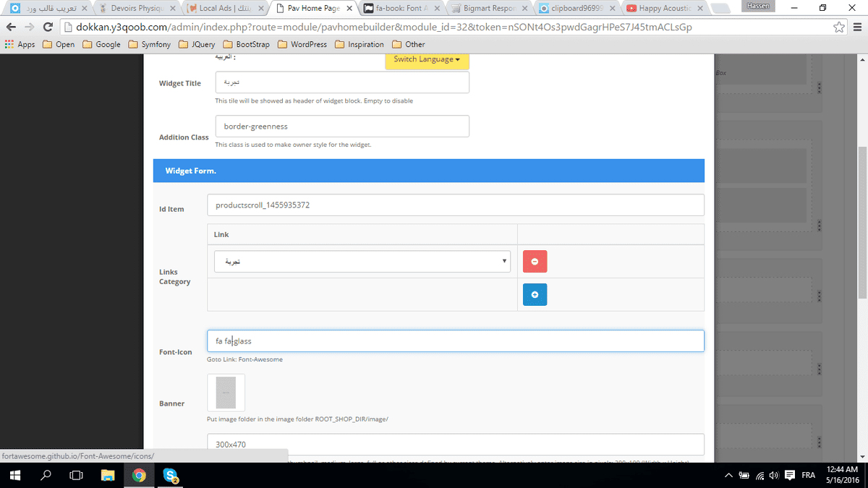This screenshot has height=488, width=868.
Task: Switch the FRA keyboard input language
Action: click(809, 475)
